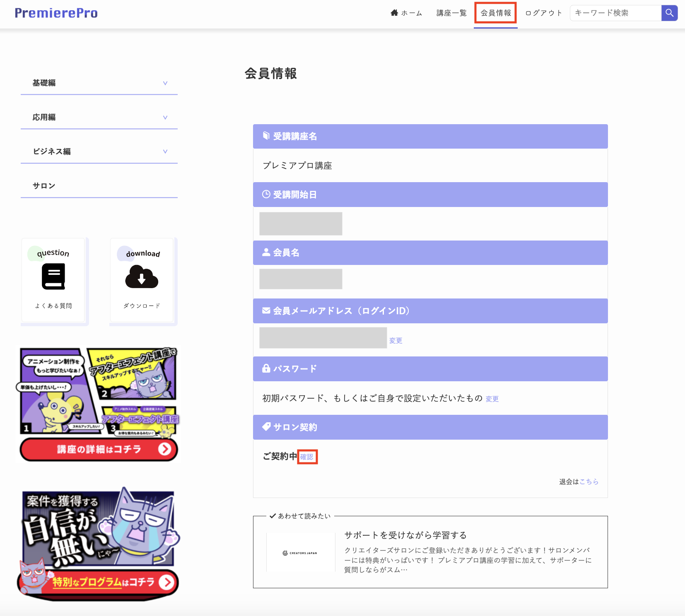Click the Creators Japan logo thumbnail
Viewport: 685px width, 616px height.
[300, 553]
